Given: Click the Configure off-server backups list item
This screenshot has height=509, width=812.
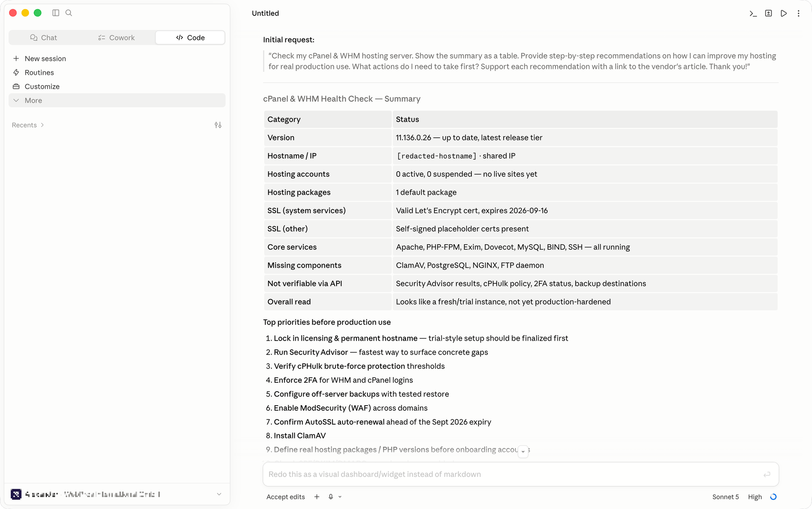Looking at the screenshot, I should pos(361,394).
